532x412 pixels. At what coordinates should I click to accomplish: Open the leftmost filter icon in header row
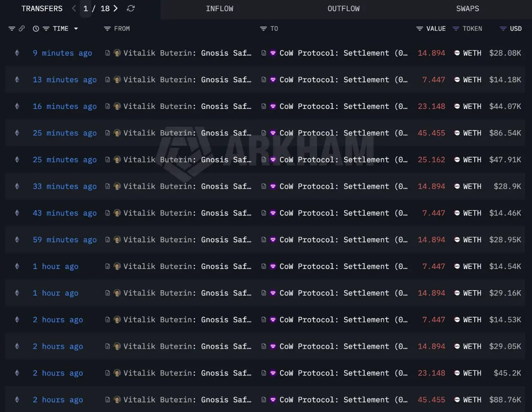12,29
